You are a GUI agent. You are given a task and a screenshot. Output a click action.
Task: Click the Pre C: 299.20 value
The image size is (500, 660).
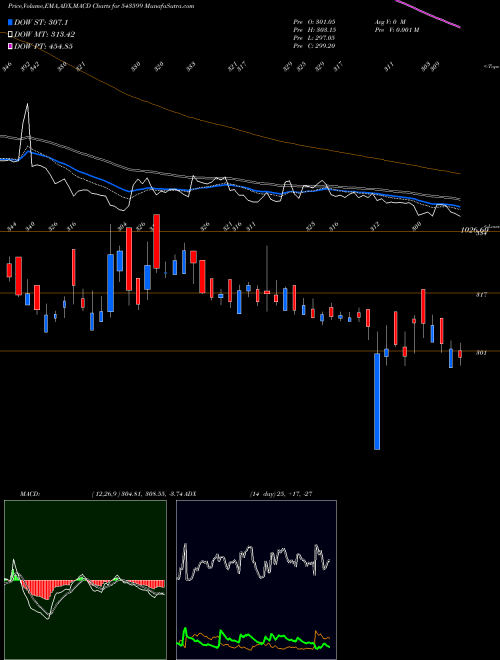coord(314,46)
